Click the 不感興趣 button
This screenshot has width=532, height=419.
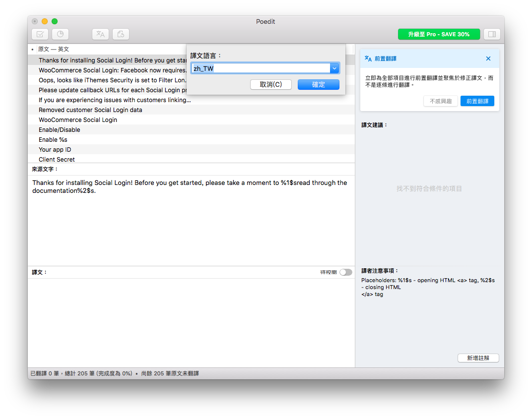click(x=440, y=101)
